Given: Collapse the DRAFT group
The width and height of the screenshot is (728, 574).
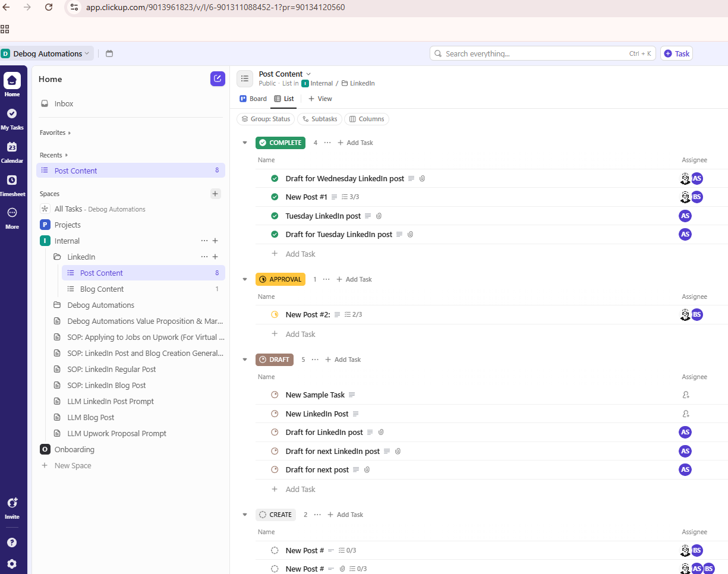Looking at the screenshot, I should [244, 359].
